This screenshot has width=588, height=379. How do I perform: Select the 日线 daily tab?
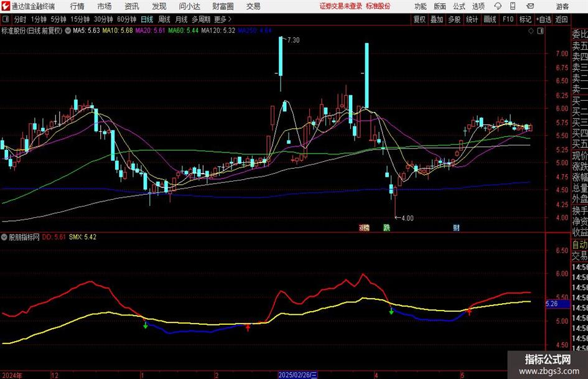click(147, 19)
